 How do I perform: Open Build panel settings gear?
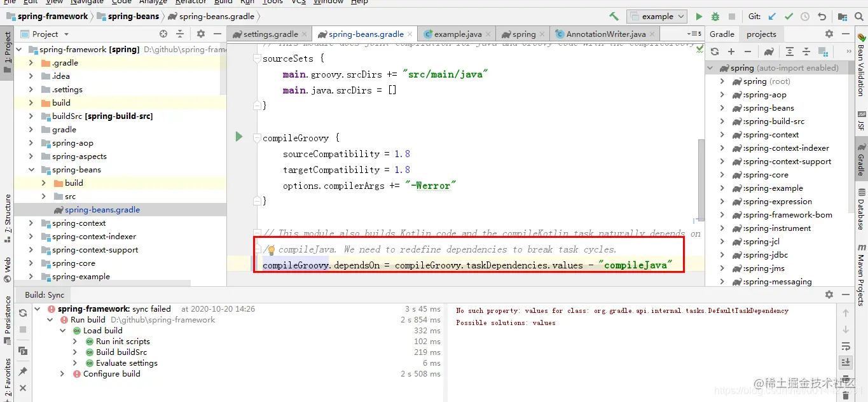pos(829,295)
